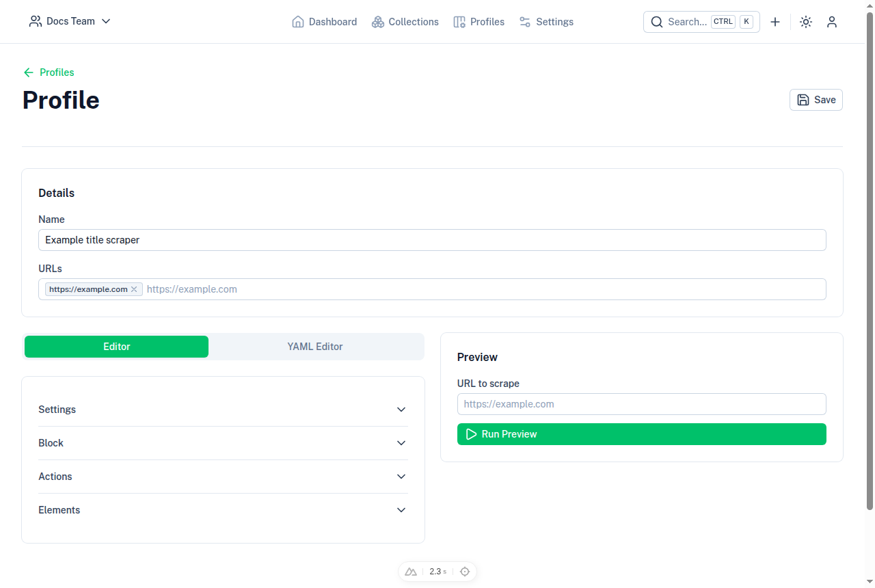This screenshot has height=588, width=875.
Task: Expand the Elements section
Action: 223,510
